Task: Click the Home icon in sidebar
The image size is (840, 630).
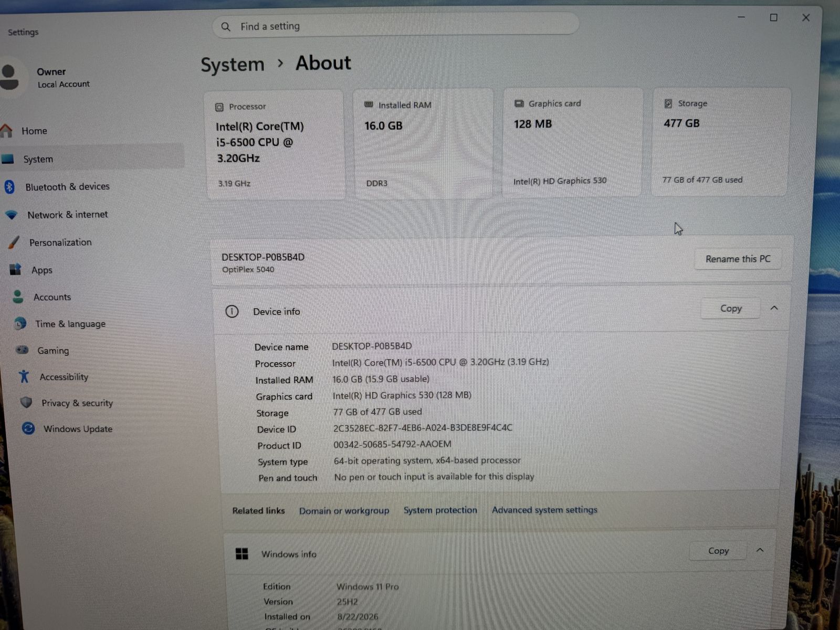Action: coord(6,131)
